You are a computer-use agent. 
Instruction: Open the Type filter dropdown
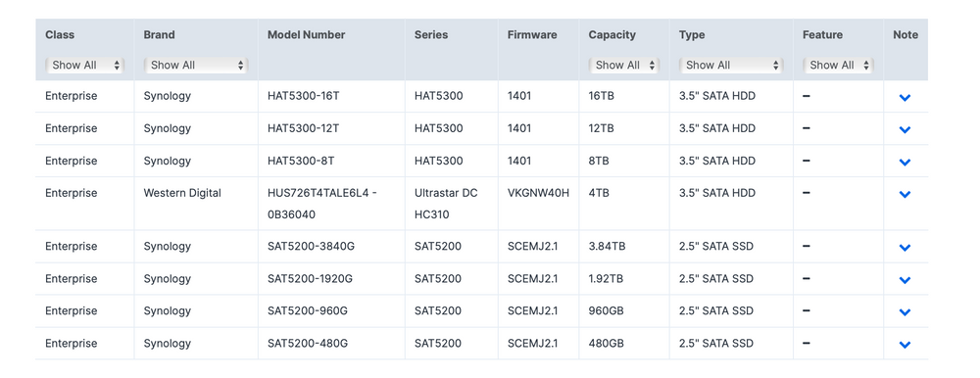(731, 65)
